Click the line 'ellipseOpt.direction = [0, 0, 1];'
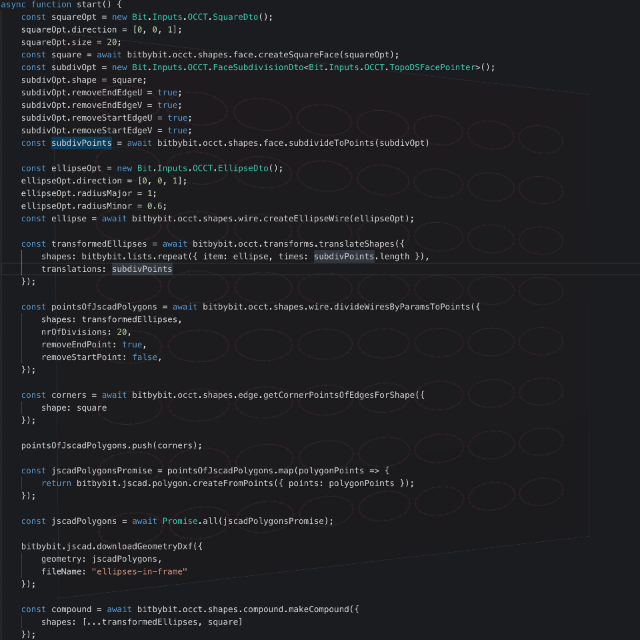Viewport: 640px width, 640px height. [104, 181]
